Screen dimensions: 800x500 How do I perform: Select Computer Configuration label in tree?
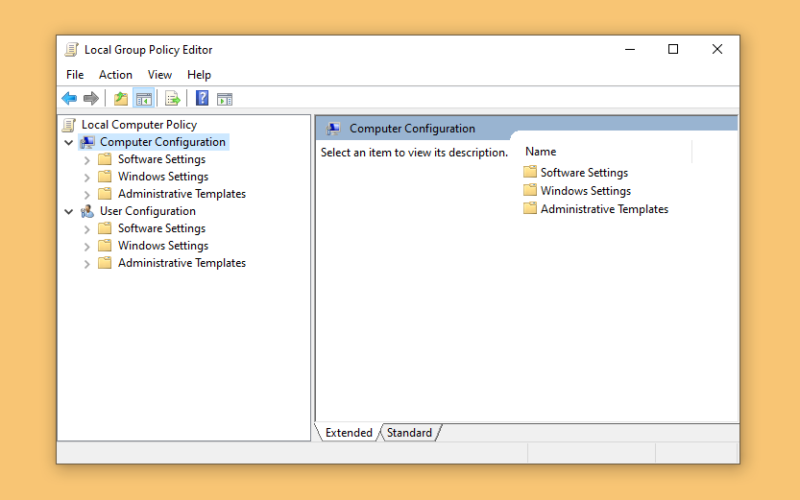pyautogui.click(x=163, y=142)
